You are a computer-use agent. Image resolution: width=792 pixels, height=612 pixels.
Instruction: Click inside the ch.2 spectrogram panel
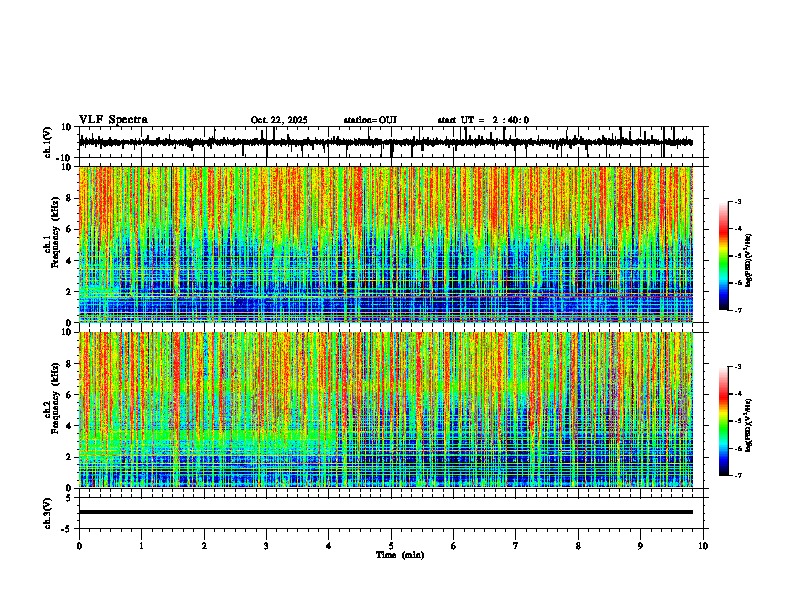coord(386,410)
